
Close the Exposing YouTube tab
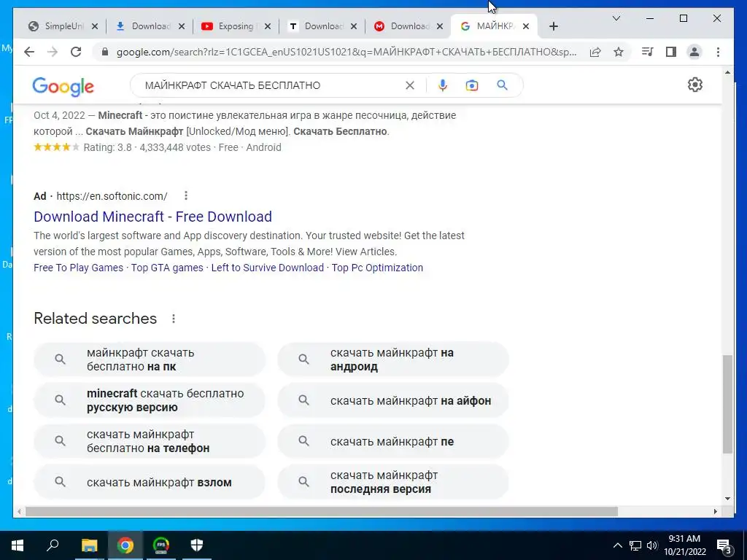coord(268,27)
